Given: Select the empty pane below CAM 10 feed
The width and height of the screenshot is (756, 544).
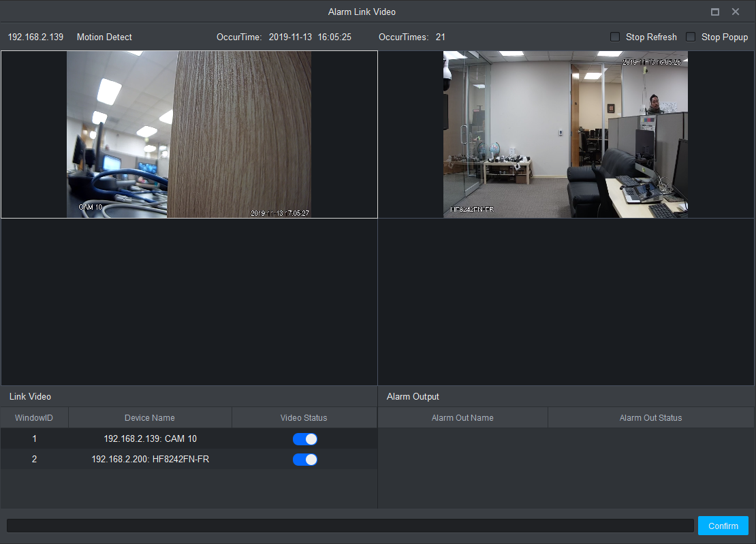Looking at the screenshot, I should [189, 302].
